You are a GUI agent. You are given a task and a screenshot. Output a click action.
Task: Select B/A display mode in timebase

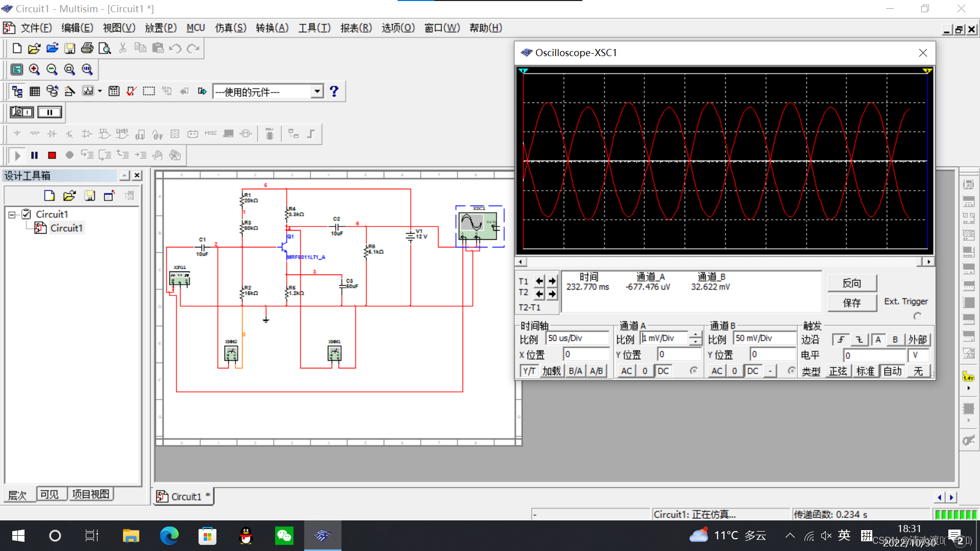point(575,371)
